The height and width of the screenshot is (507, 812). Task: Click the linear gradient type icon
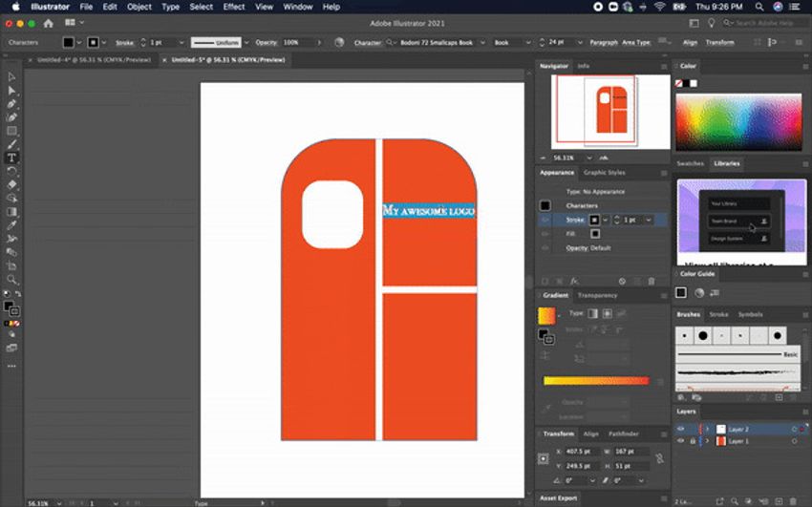(x=592, y=313)
